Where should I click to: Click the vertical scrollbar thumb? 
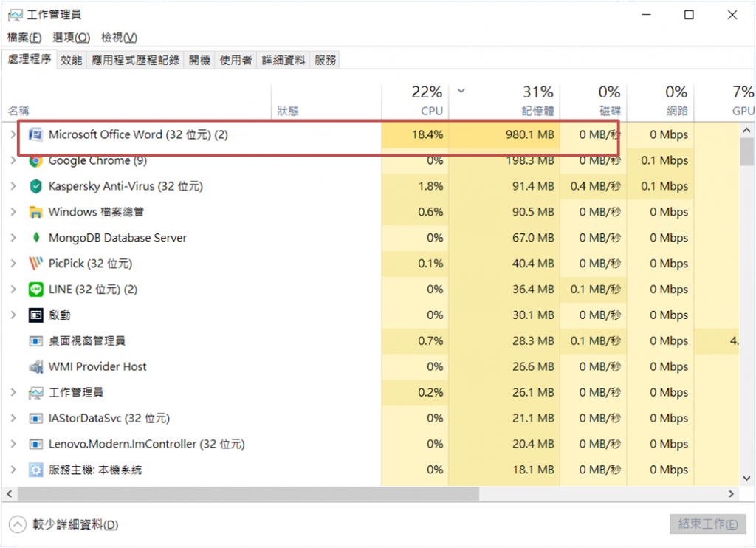point(747,151)
